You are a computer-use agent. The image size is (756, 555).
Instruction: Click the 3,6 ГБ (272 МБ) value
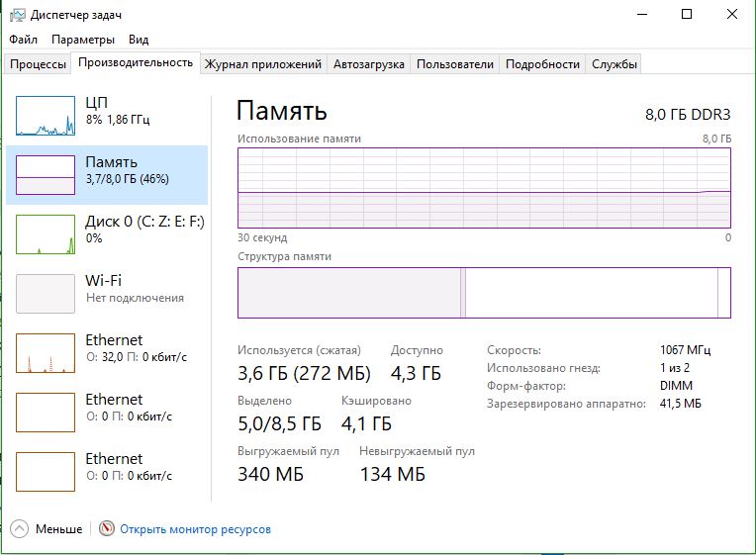[x=304, y=373]
